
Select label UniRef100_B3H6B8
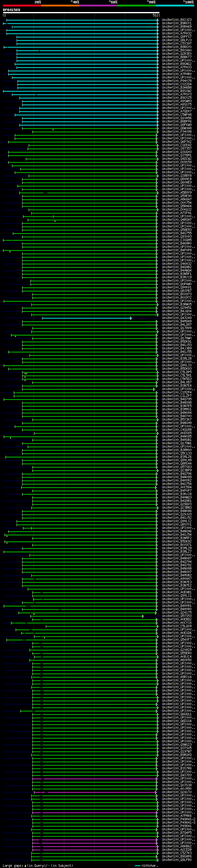[x=177, y=88]
